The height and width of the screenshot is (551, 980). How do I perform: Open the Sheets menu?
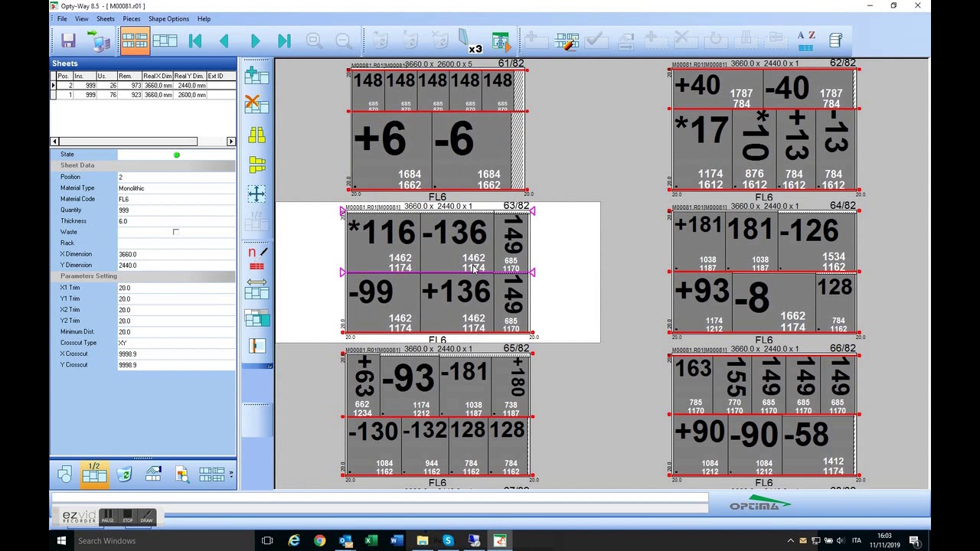(x=106, y=18)
